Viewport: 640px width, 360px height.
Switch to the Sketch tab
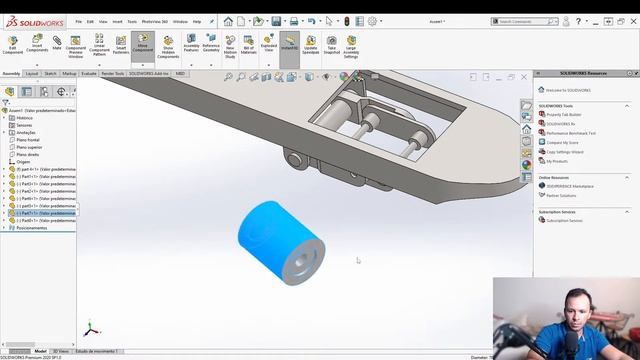[x=50, y=73]
